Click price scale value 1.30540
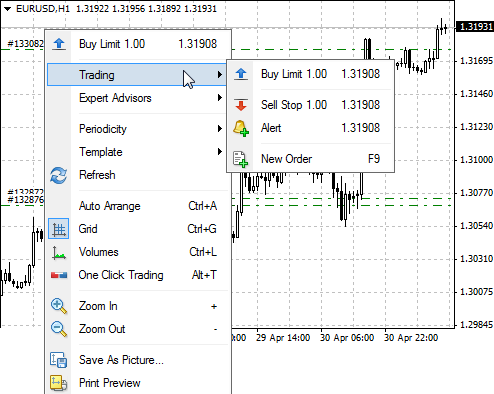The image size is (494, 394). pos(476,226)
